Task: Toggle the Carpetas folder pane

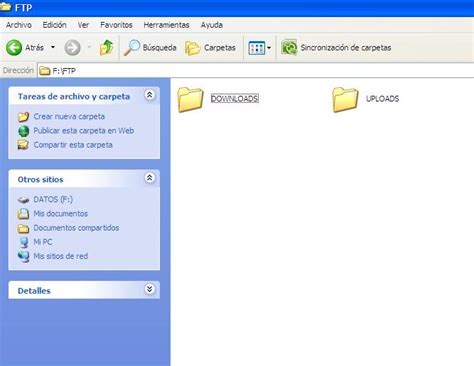Action: point(210,48)
